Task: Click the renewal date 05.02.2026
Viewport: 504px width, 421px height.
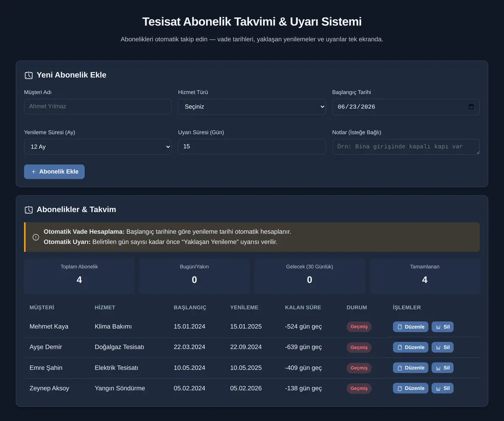Action: click(x=246, y=388)
